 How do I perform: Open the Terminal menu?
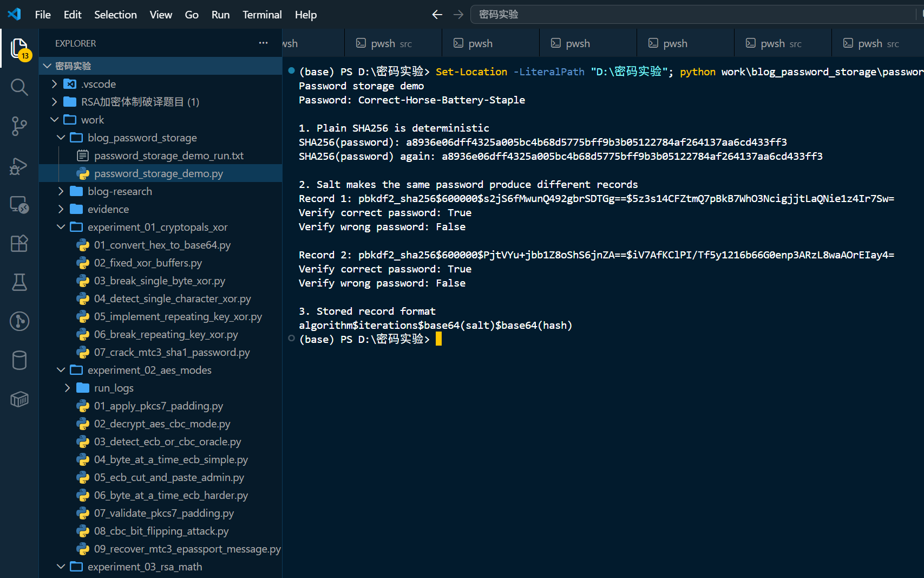click(262, 15)
